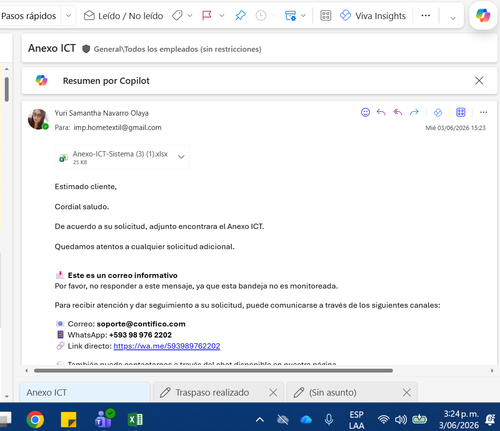
Task: Open Wi-Fi network tray icon
Action: point(384,419)
